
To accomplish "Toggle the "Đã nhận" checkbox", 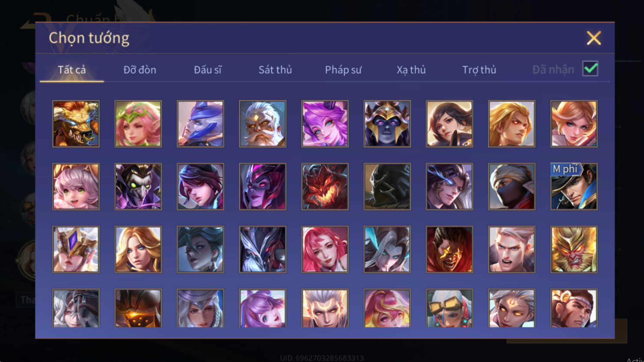I will pyautogui.click(x=590, y=69).
